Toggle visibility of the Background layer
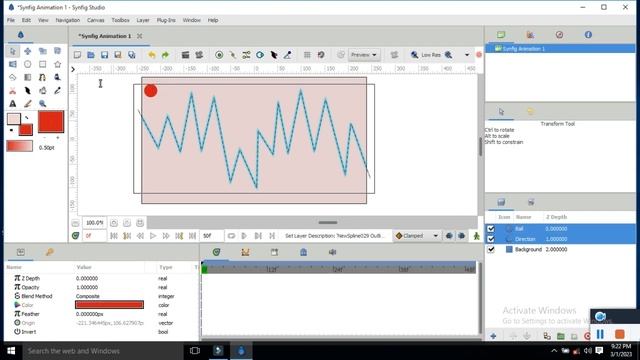This screenshot has height=360, width=640. pyautogui.click(x=491, y=249)
